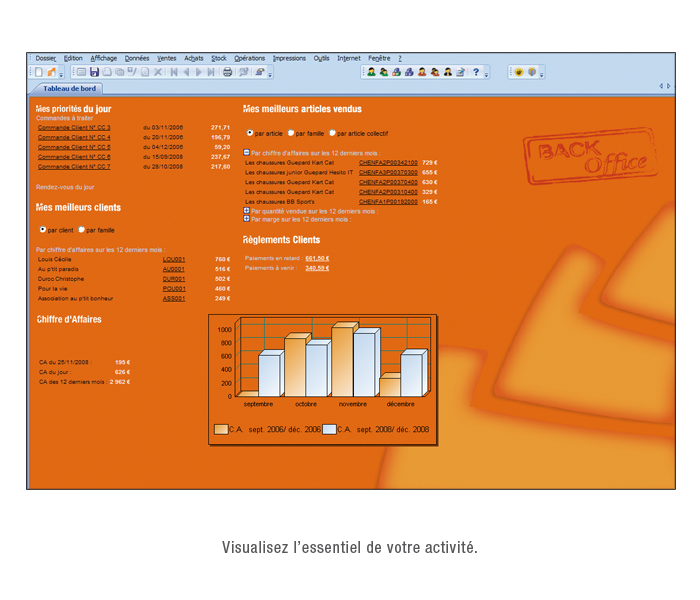Select 'par famille' under Mes meilleurs articles vendus
Viewport: 700px width, 600px height.
291,132
